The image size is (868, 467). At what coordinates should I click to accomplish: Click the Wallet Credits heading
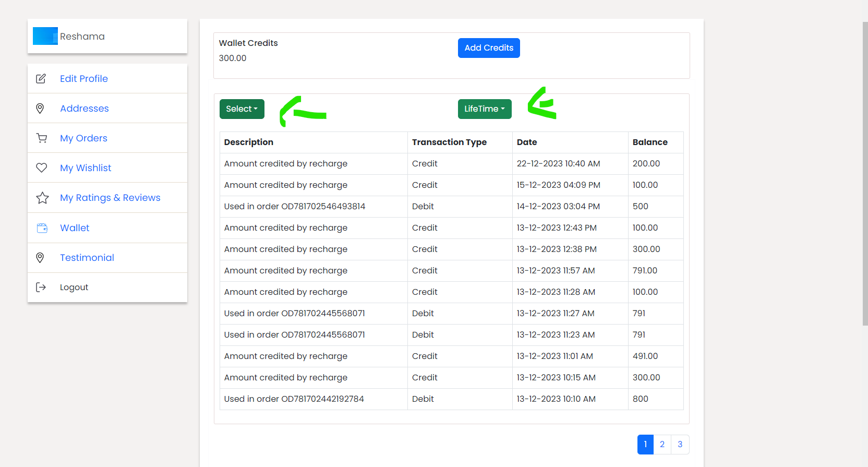[248, 43]
